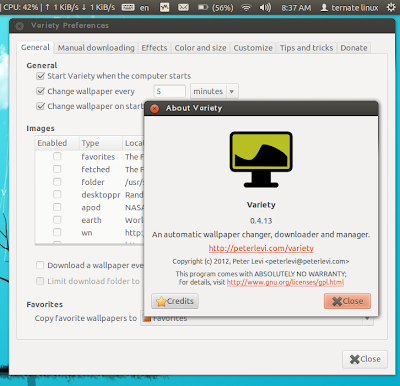Enable the folder image source checkbox
The width and height of the screenshot is (400, 386).
[x=57, y=181]
